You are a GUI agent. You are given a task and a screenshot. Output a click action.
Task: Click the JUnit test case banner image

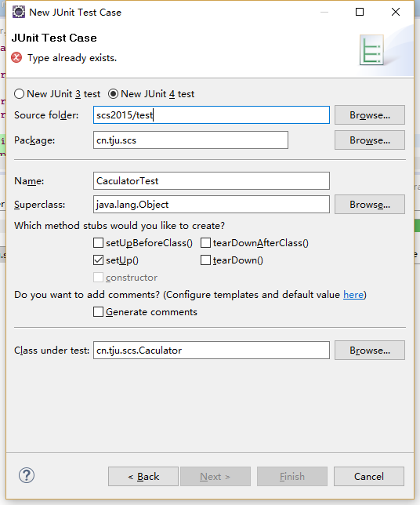(371, 50)
